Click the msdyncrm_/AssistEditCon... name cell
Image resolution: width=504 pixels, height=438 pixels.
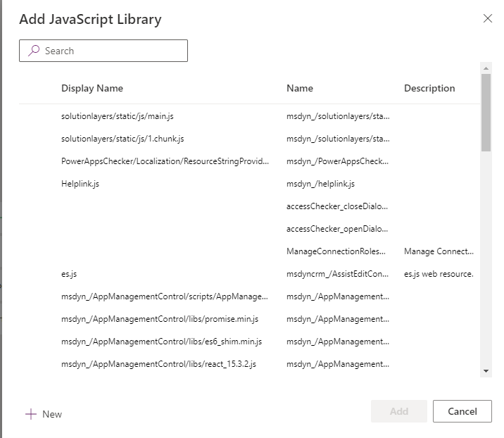tap(337, 274)
